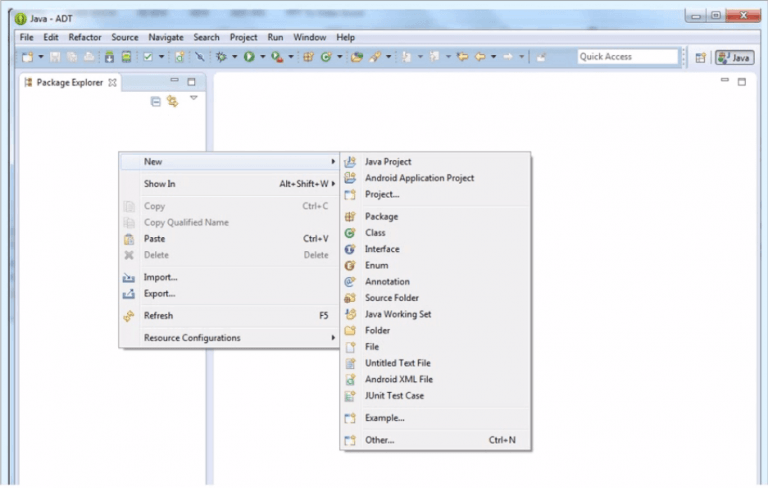The image size is (768, 488).
Task: Click the New Java Package toolbar icon
Action: (309, 57)
